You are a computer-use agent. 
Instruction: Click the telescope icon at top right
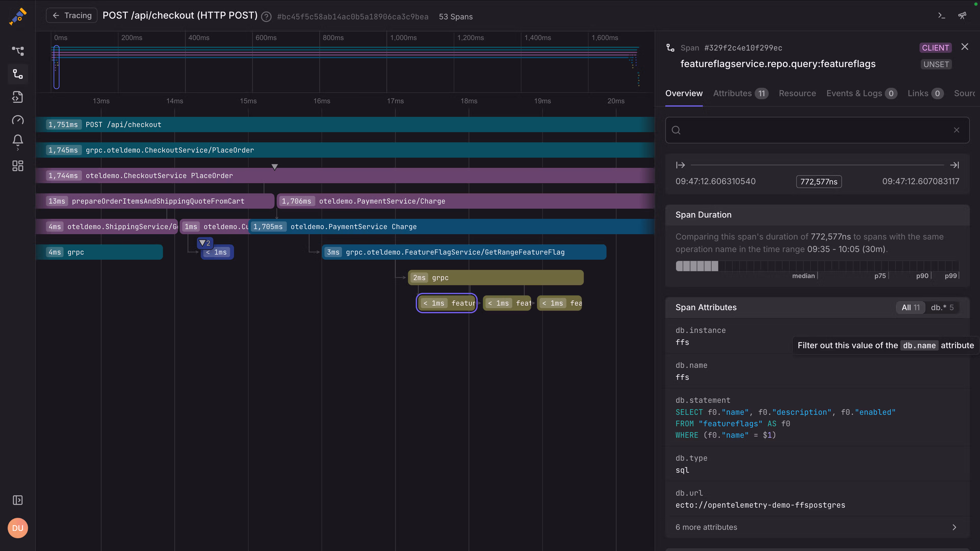[962, 16]
